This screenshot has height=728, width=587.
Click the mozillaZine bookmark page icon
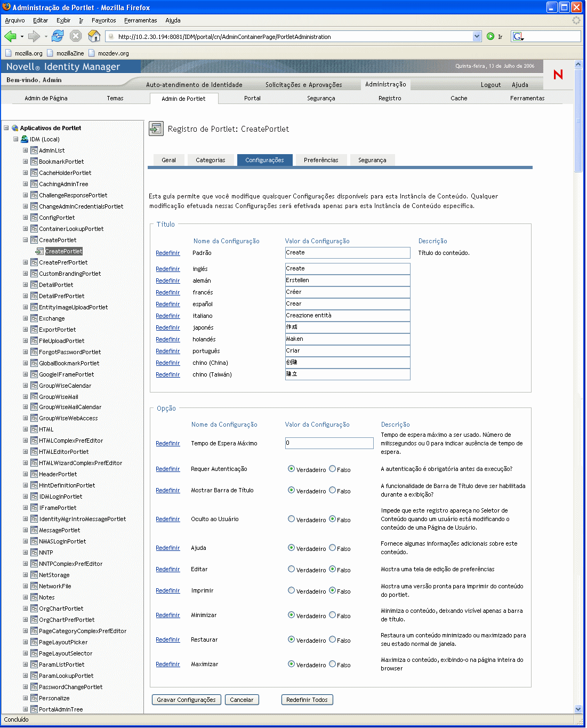click(50, 53)
